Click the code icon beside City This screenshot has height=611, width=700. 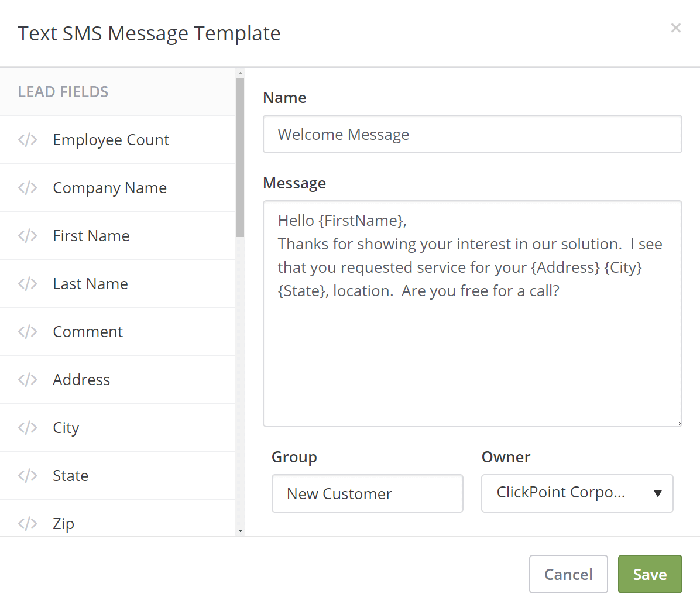(x=28, y=428)
